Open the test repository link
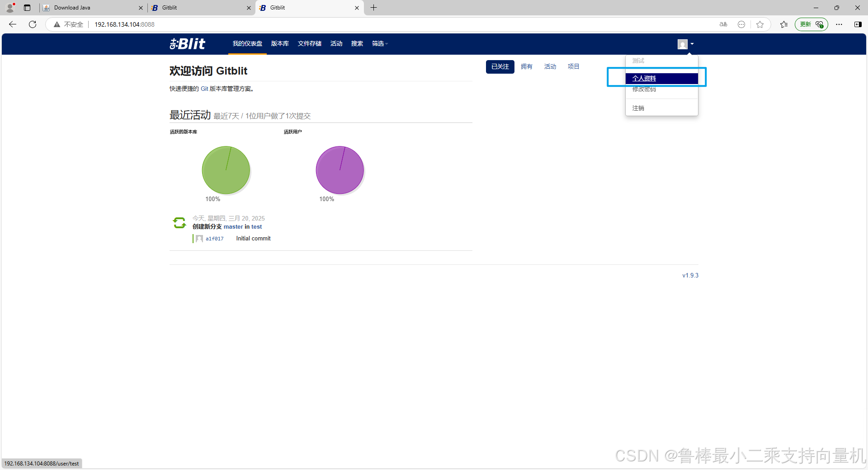Viewport: 868px width, 470px height. (257, 226)
